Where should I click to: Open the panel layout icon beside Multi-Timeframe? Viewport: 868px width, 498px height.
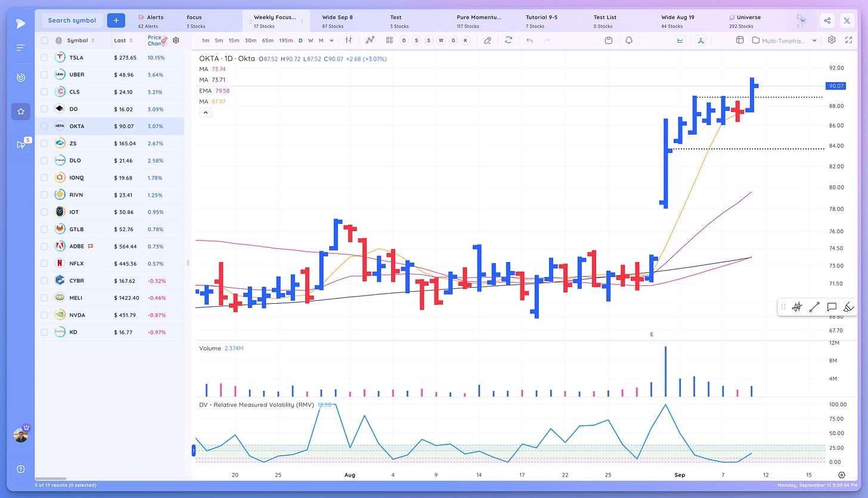coord(740,40)
